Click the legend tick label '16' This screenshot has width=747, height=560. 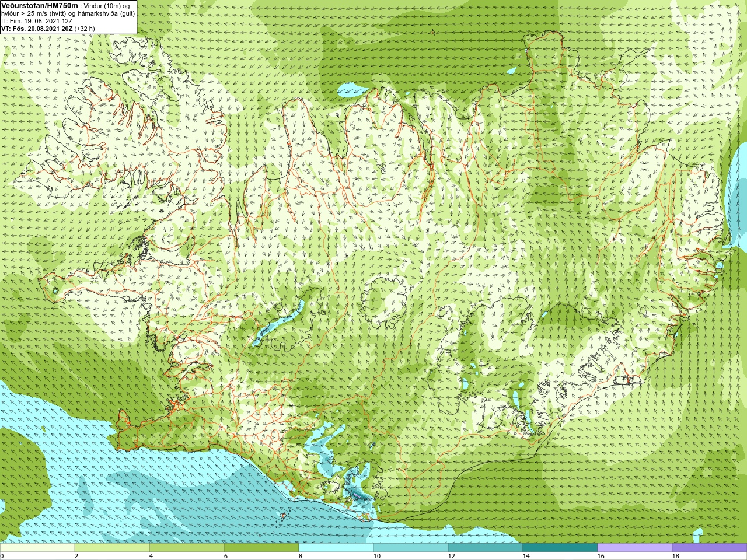point(601,556)
